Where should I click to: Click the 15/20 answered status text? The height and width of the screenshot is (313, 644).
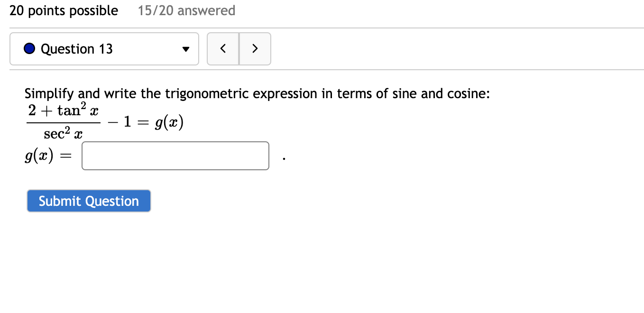(186, 10)
